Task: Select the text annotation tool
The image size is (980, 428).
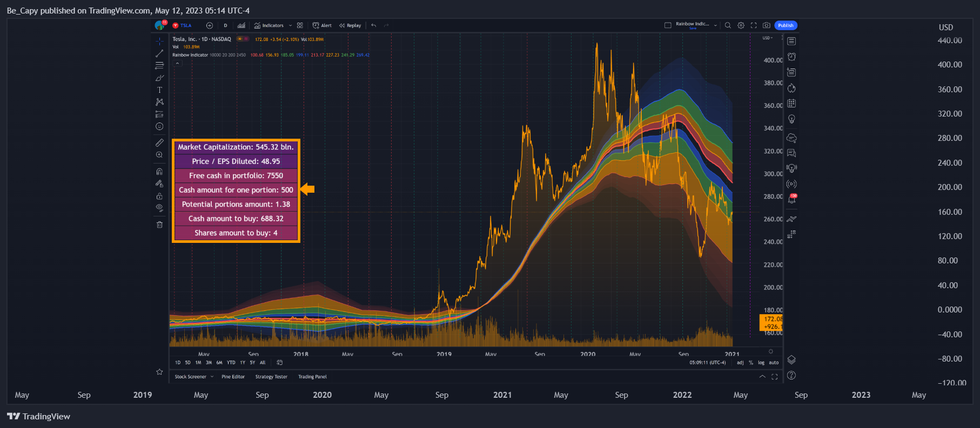Action: coord(159,90)
